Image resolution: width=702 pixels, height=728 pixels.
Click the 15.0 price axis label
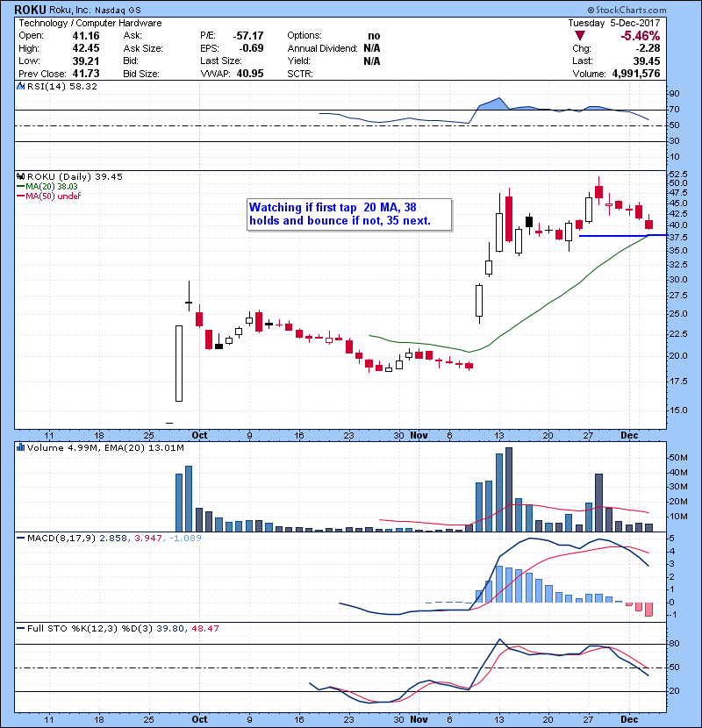[x=678, y=410]
